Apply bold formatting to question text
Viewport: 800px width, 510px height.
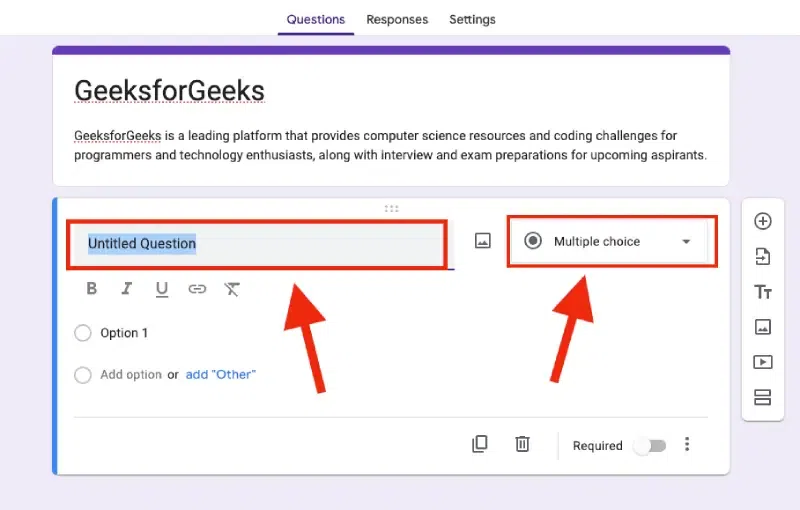(92, 289)
